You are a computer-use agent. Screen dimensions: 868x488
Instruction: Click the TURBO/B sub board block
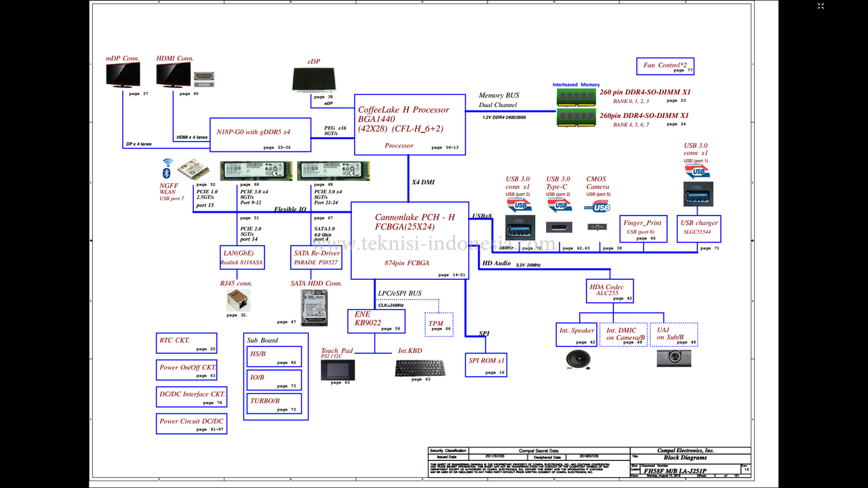coord(274,404)
